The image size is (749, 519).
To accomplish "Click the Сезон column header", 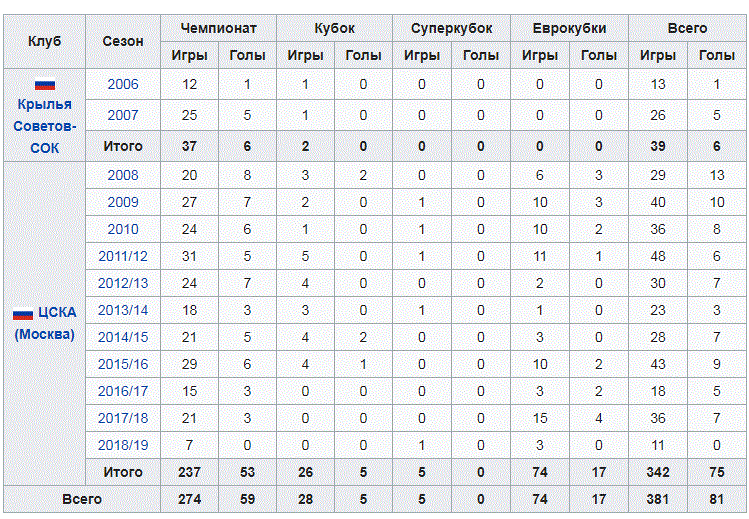I will [123, 41].
